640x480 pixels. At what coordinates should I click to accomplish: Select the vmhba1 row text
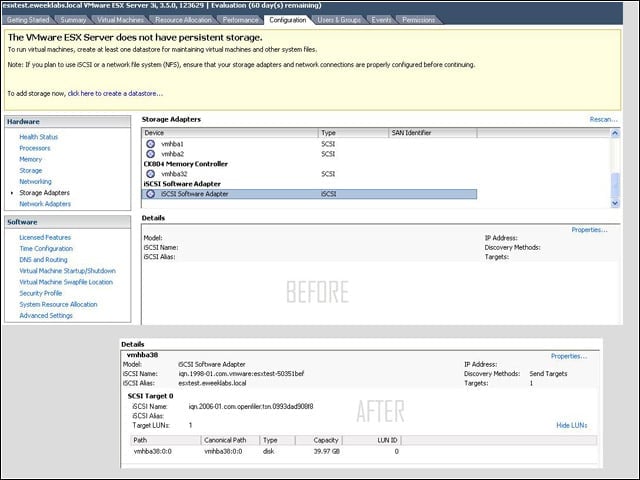172,144
